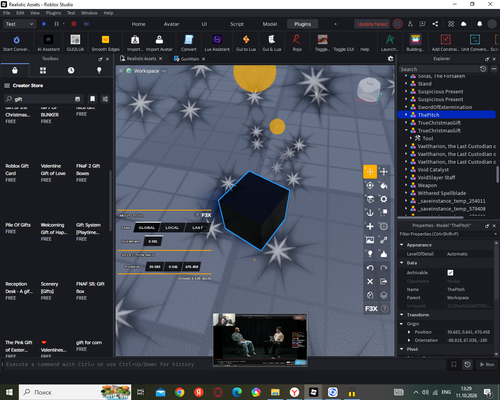Select the F3X New Part plus tool
This screenshot has width=500, height=400.
pos(370,226)
